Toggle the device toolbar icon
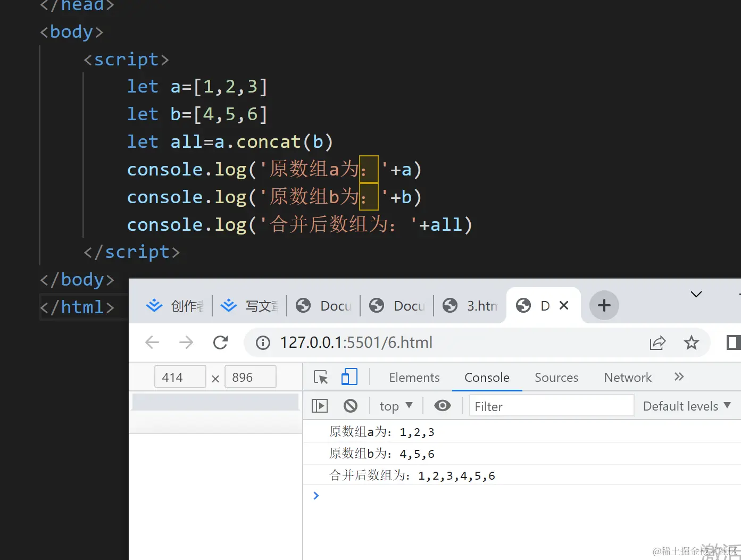This screenshot has width=741, height=560. 349,377
